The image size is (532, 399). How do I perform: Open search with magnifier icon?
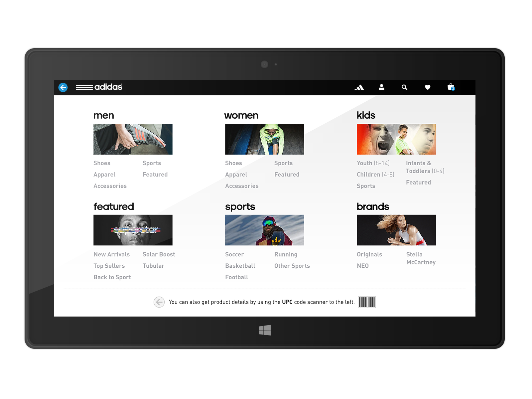404,87
